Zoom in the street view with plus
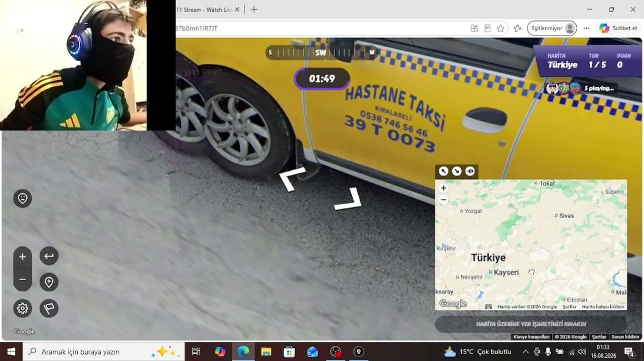Image resolution: width=644 pixels, height=361 pixels. tap(23, 257)
